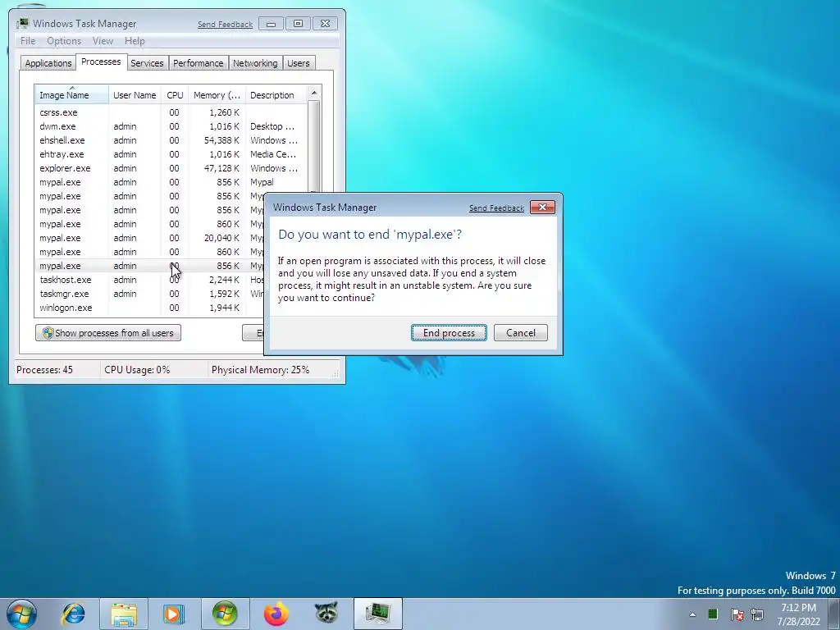Screen dimensions: 840x630
Task: Select csrss.exe process row
Action: coord(171,112)
